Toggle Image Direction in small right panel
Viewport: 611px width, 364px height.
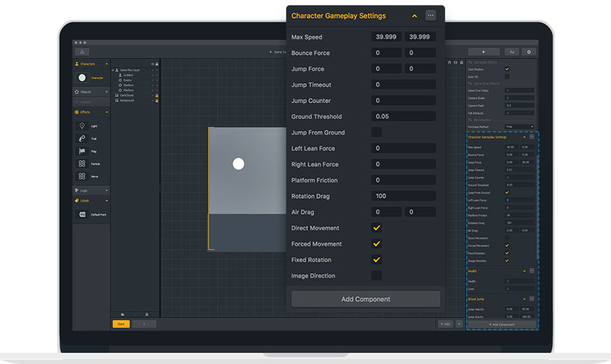click(507, 261)
